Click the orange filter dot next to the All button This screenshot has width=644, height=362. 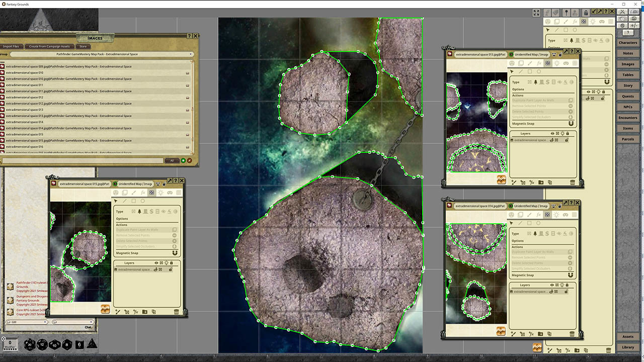click(x=190, y=160)
